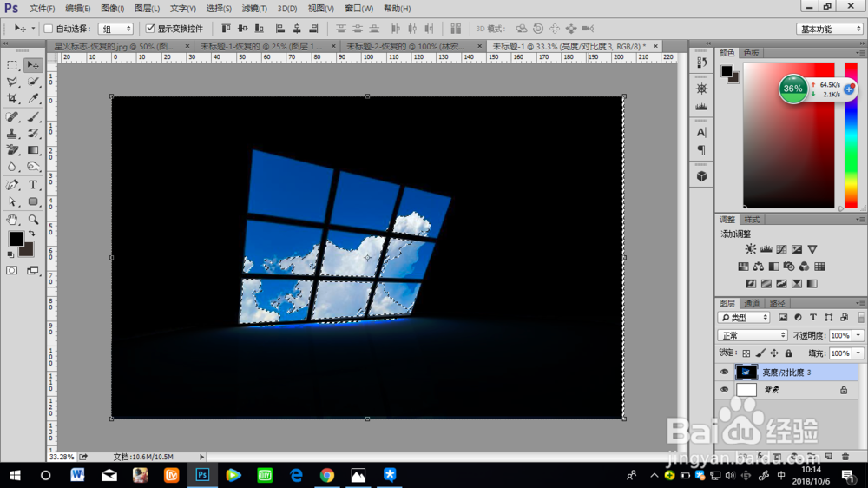Open the Auto-Select 组 dropdown
The width and height of the screenshot is (868, 488).
click(x=115, y=29)
